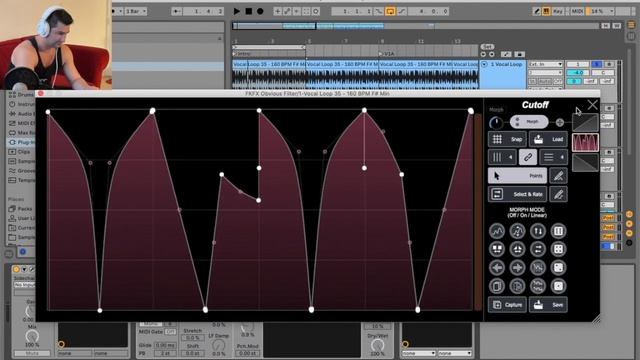Select the Points pointer tool
This screenshot has width=640, height=360.
(517, 176)
